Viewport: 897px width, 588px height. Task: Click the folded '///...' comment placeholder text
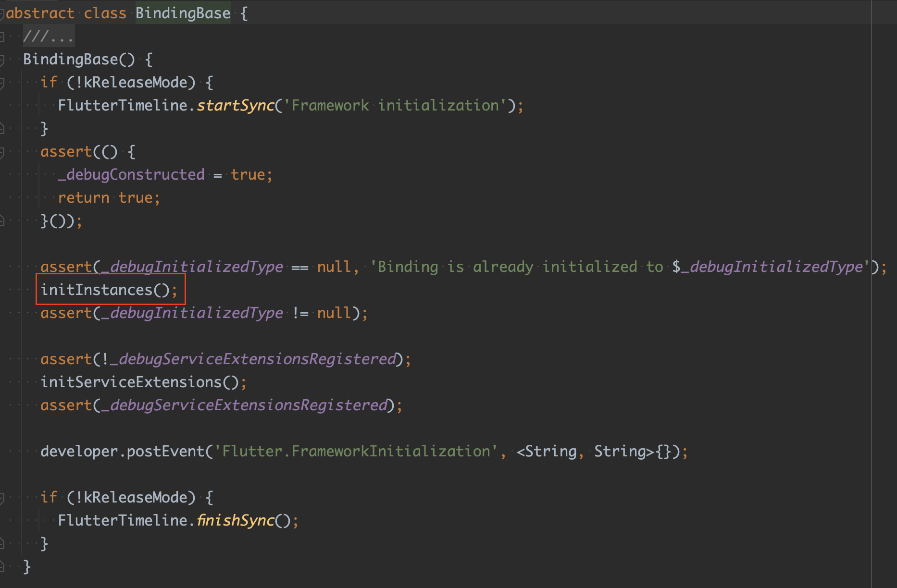pyautogui.click(x=49, y=37)
